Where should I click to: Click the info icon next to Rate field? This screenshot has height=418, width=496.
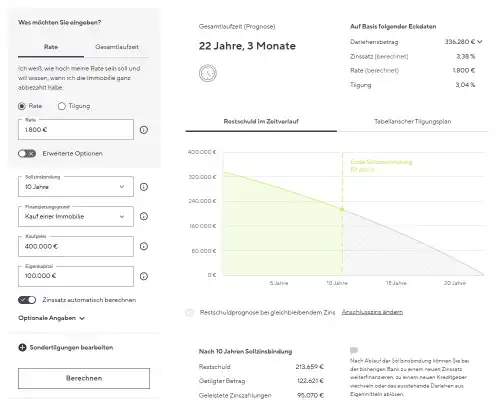pyautogui.click(x=144, y=130)
